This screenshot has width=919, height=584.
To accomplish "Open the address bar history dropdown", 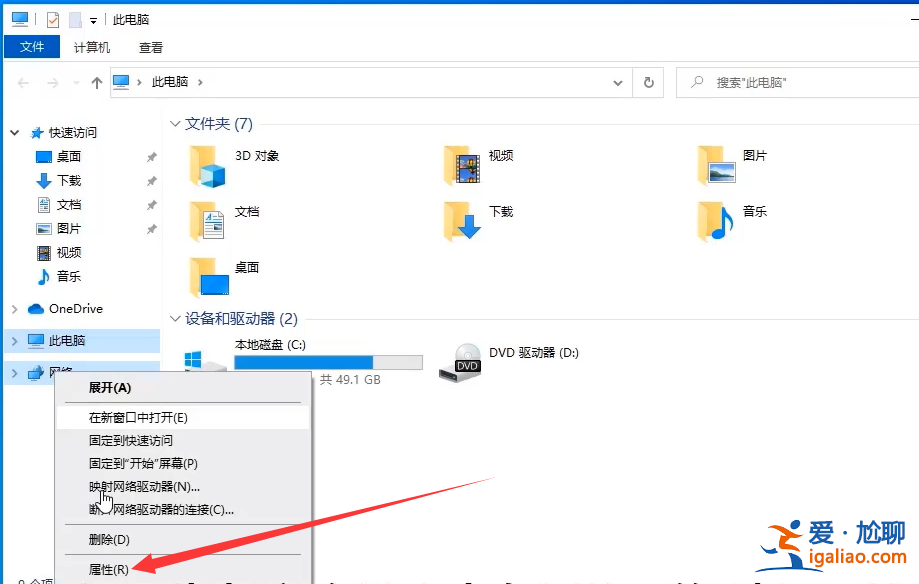I will pos(617,82).
